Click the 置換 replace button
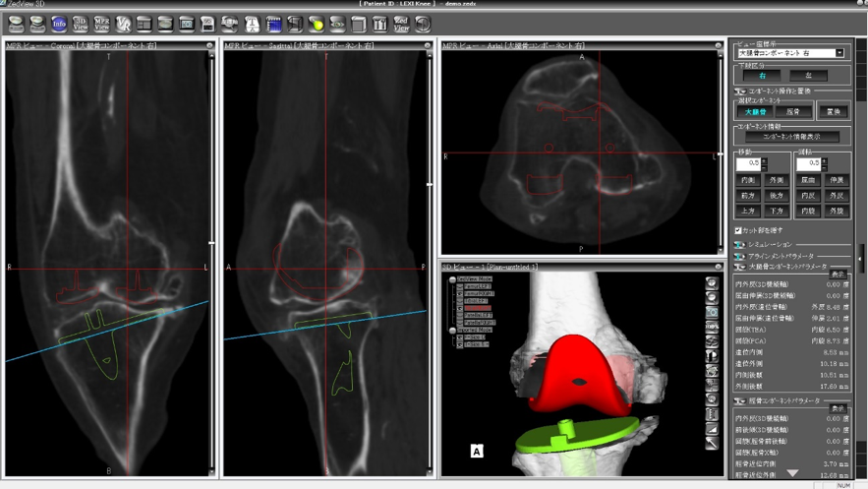The width and height of the screenshot is (868, 489). coord(834,112)
